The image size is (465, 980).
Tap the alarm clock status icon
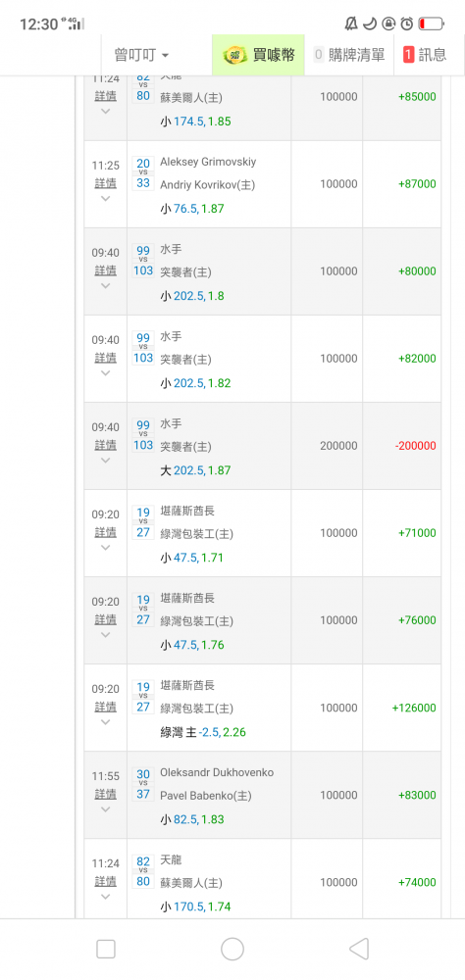pos(407,24)
